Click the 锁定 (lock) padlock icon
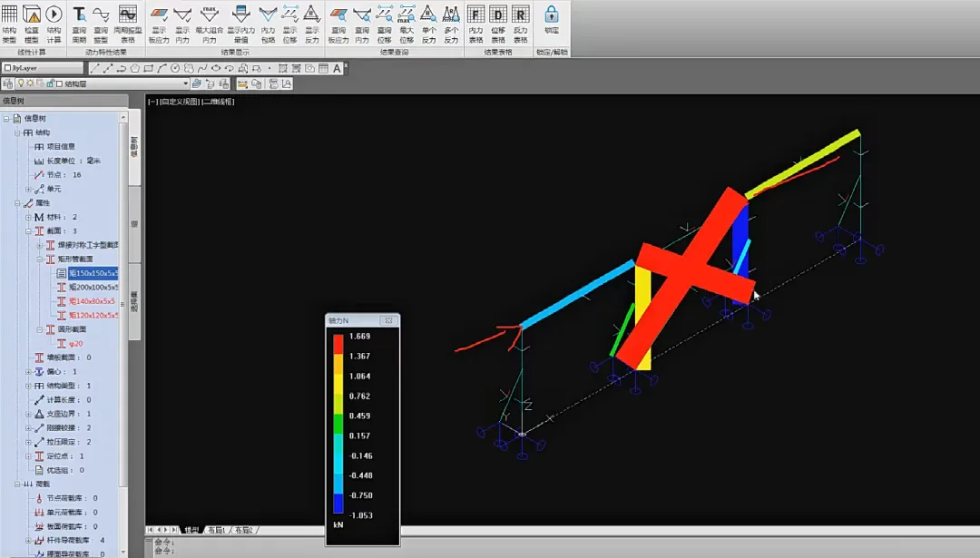This screenshot has height=558, width=980. (551, 15)
